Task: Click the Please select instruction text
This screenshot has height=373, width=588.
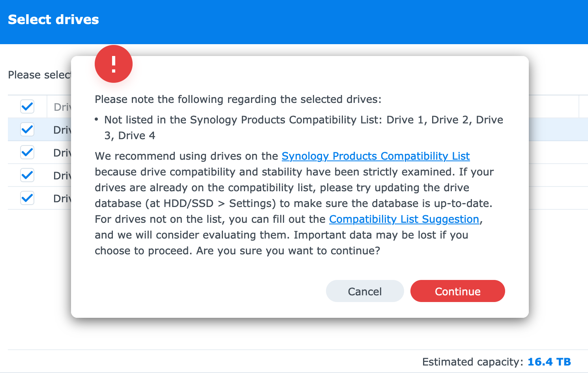Action: click(x=39, y=75)
